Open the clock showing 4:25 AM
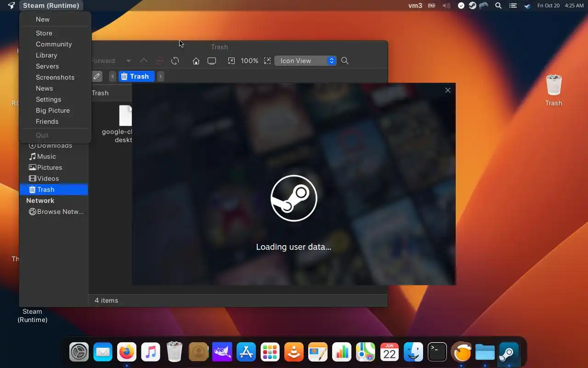Image resolution: width=588 pixels, height=368 pixels. click(x=574, y=6)
